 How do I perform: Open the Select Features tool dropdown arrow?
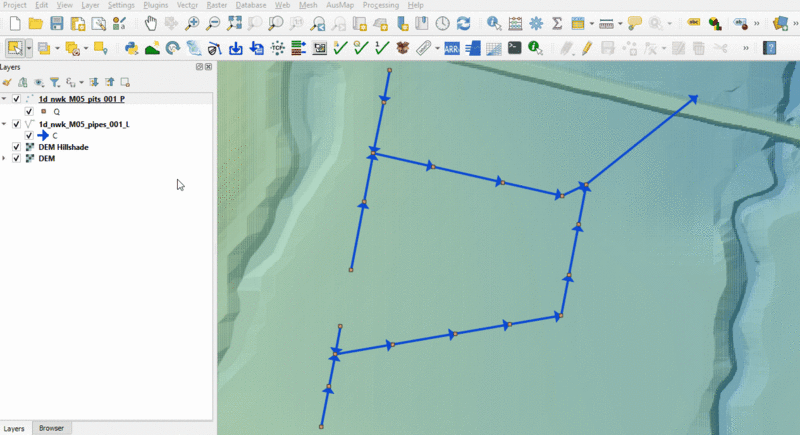tap(30, 47)
